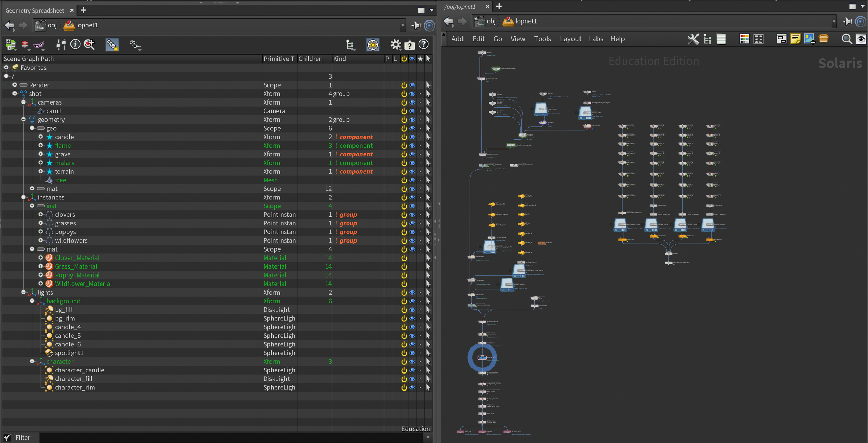Expand the flame tree item
The width and height of the screenshot is (868, 443).
coord(41,146)
